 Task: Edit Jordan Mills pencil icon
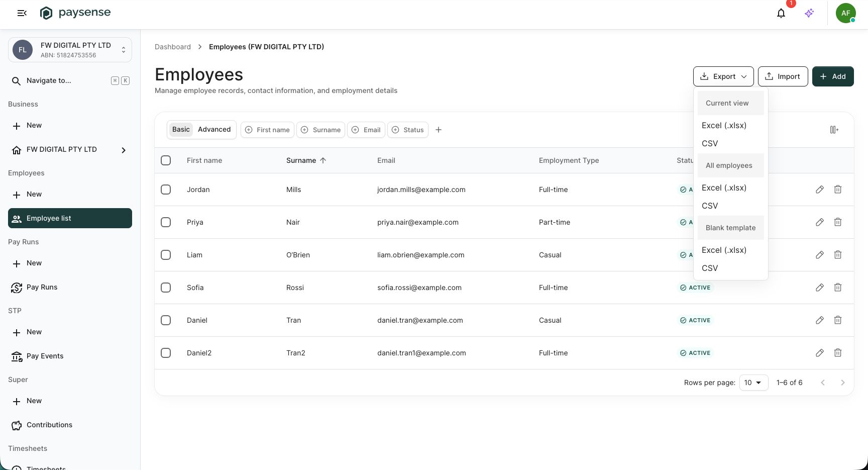tap(820, 190)
